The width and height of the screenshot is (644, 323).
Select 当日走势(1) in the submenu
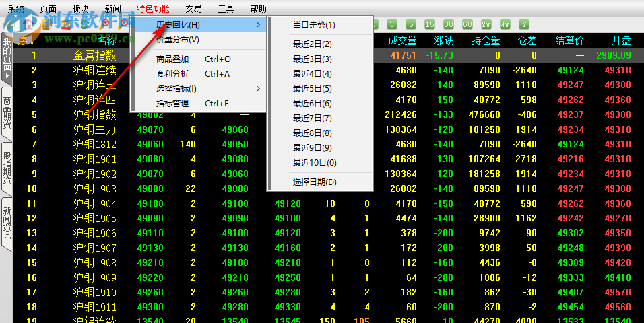[321, 25]
